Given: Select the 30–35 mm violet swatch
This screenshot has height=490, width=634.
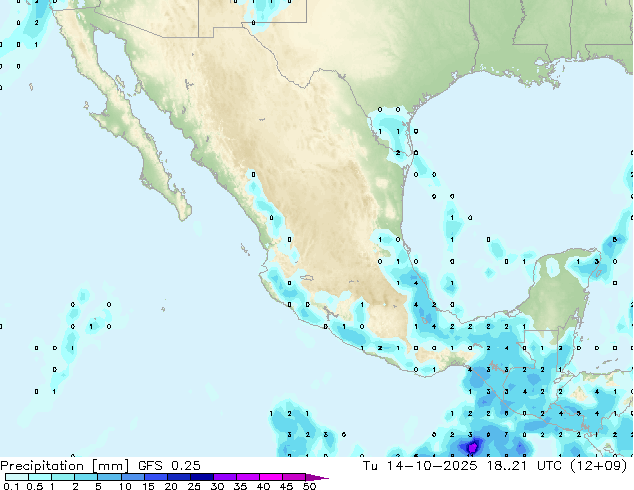Looking at the screenshot, I should (224, 477).
